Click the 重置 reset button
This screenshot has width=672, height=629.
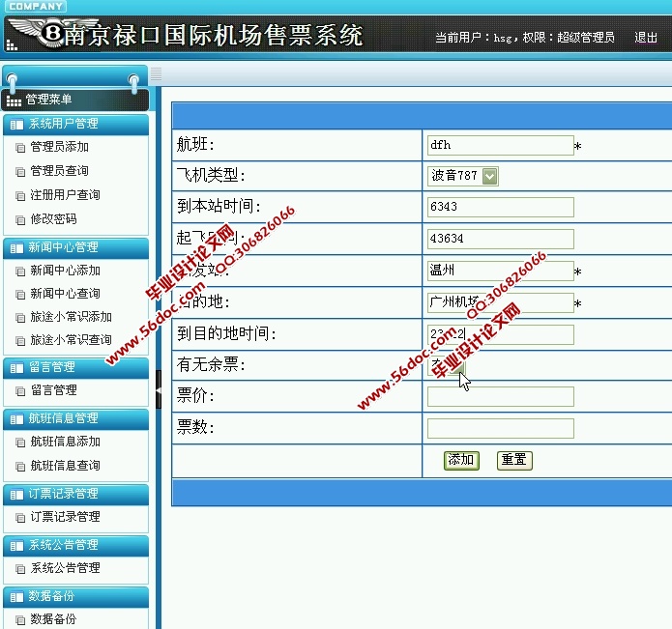coord(514,460)
